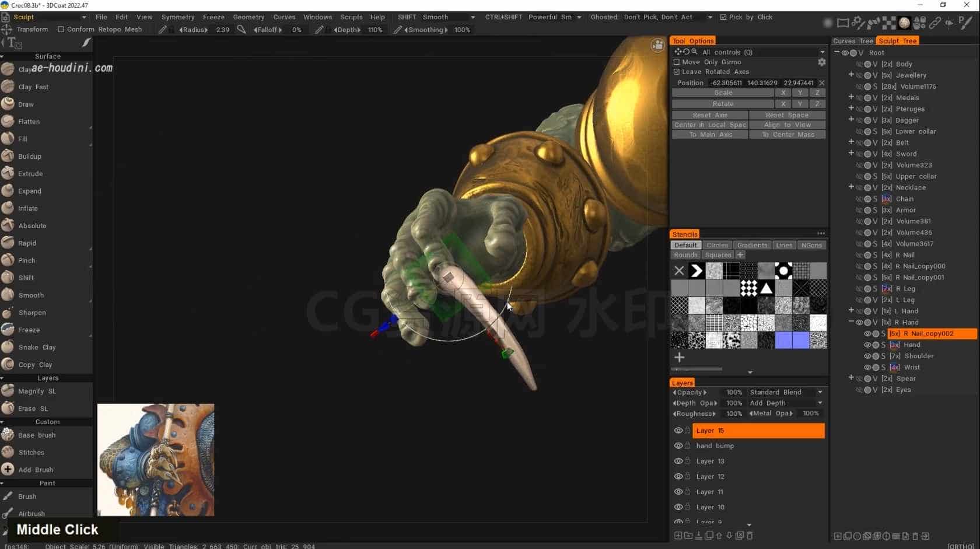Click the Align to View button
Image resolution: width=980 pixels, height=549 pixels.
[x=787, y=125]
